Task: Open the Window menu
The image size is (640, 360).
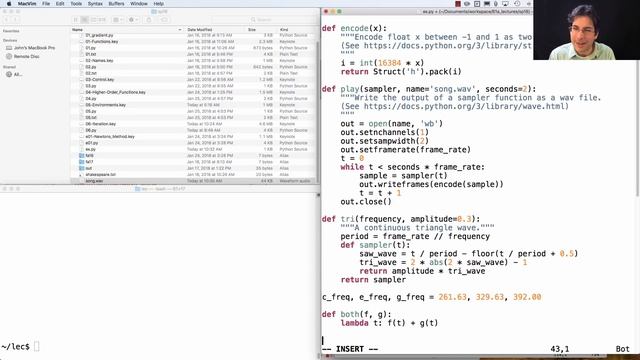Action: [139, 4]
